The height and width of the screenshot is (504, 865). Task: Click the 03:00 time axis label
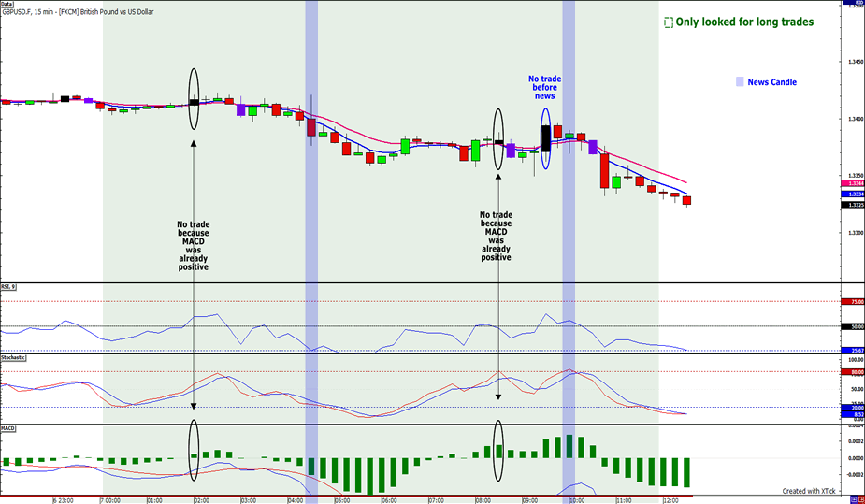tap(248, 500)
